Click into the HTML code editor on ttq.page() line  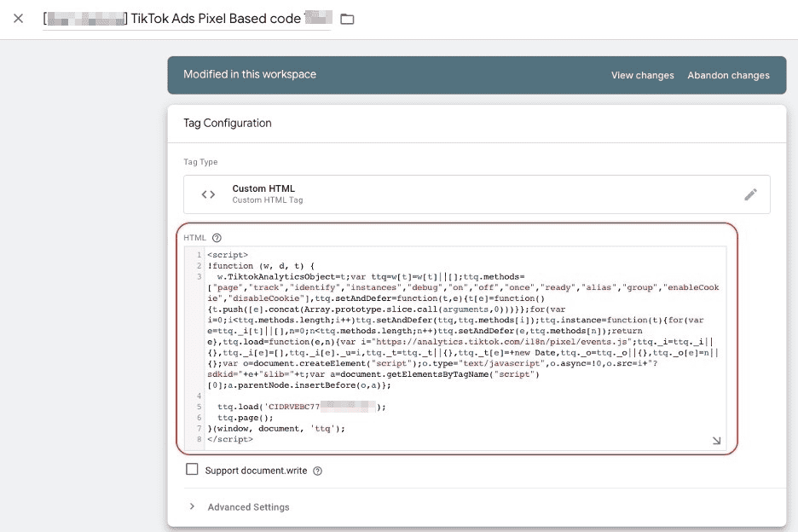click(246, 418)
